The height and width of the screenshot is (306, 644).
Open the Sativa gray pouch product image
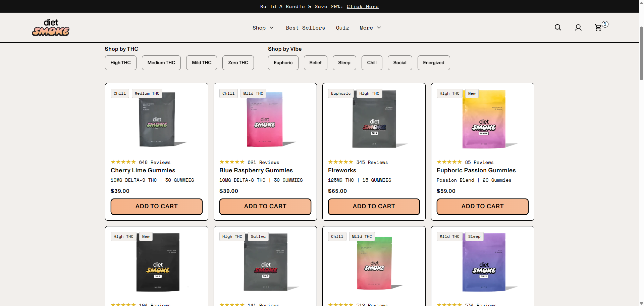coord(266,262)
